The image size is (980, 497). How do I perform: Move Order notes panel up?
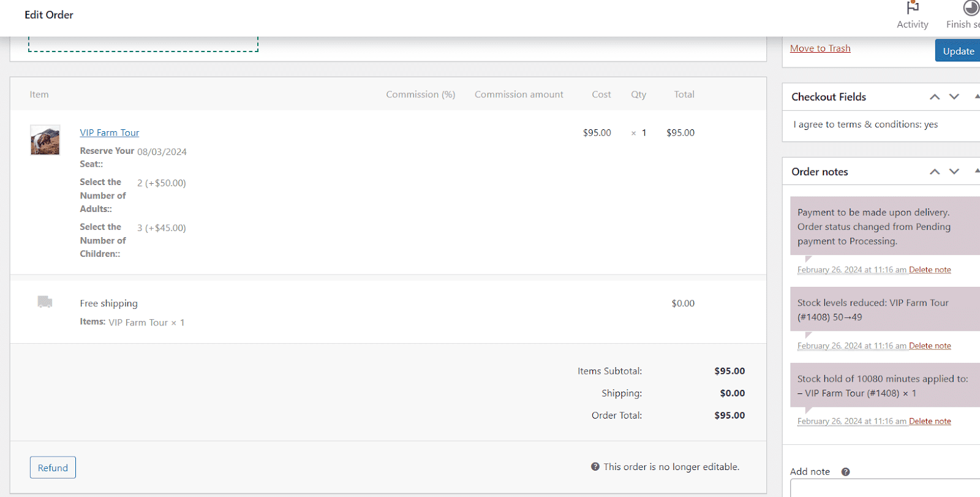tap(935, 172)
